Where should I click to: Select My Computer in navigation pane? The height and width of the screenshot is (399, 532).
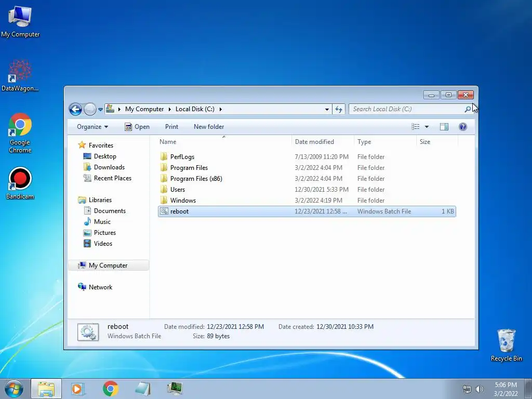click(109, 265)
